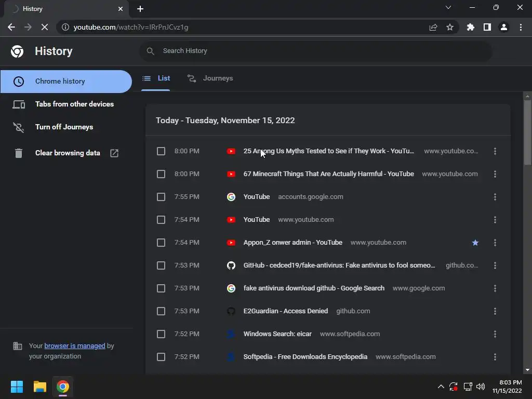The width and height of the screenshot is (532, 399).
Task: Open actions menu for fake antivirus Google Search
Action: pos(495,288)
